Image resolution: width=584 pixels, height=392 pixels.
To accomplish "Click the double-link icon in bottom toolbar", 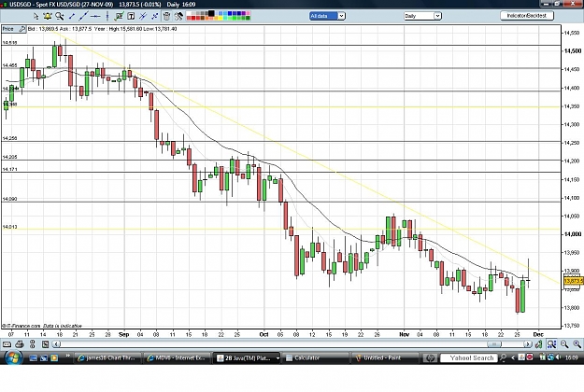I will (33, 344).
